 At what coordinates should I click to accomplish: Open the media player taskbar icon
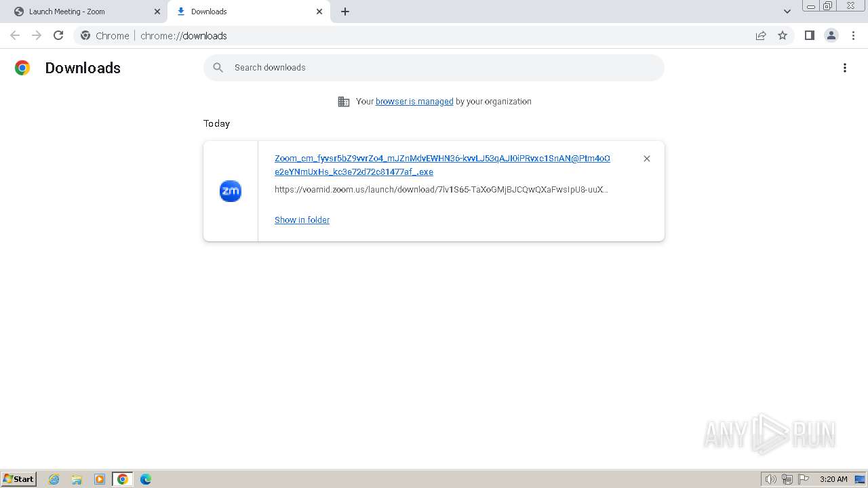(x=100, y=479)
